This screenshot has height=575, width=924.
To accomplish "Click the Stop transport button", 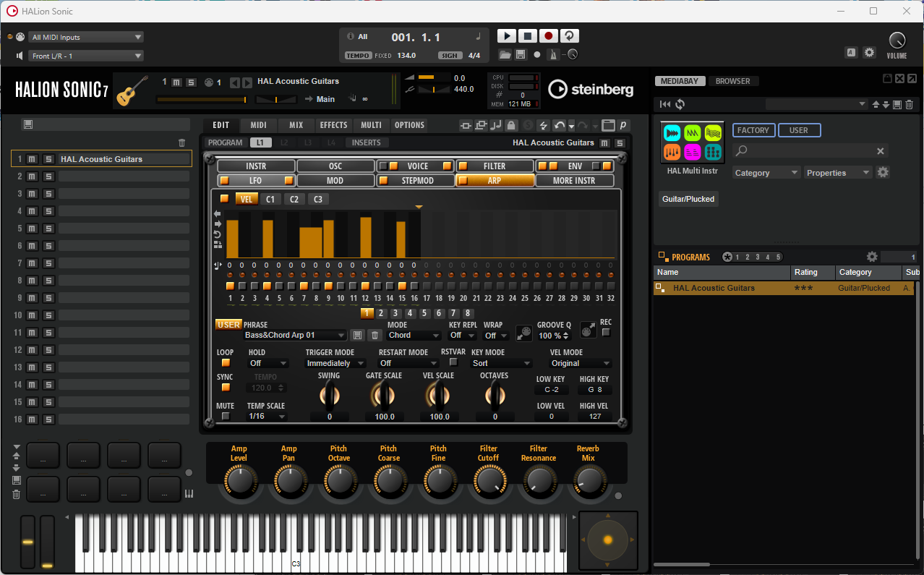I will point(528,36).
